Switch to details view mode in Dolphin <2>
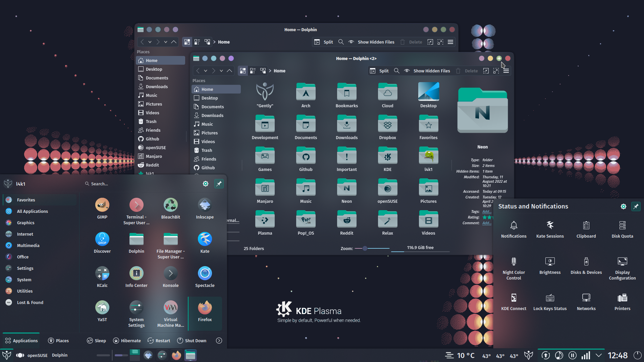The height and width of the screenshot is (362, 644). coord(263,71)
